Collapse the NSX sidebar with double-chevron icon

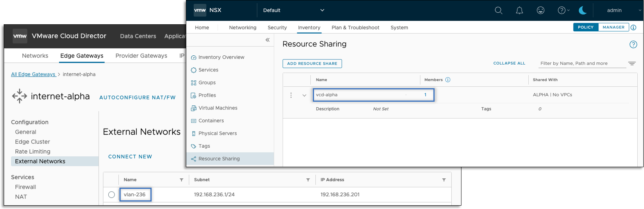[x=267, y=40]
